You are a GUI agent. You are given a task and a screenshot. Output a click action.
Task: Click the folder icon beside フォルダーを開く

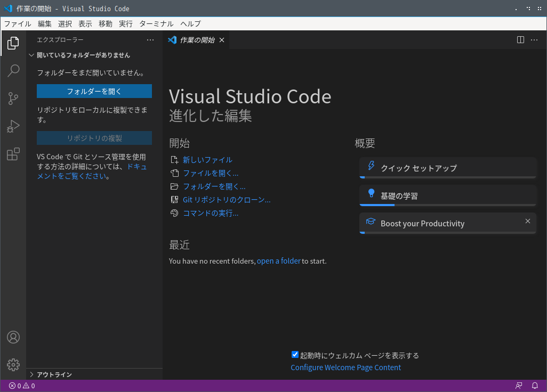tap(174, 186)
